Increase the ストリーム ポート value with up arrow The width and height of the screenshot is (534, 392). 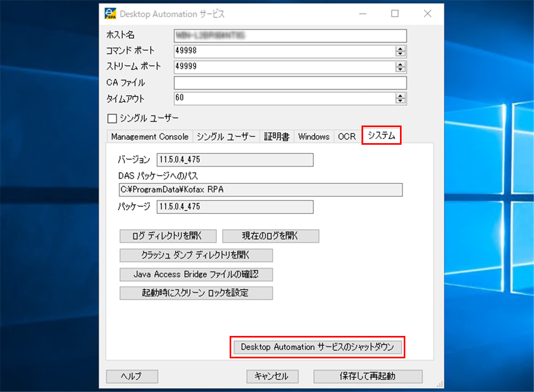tap(400, 64)
